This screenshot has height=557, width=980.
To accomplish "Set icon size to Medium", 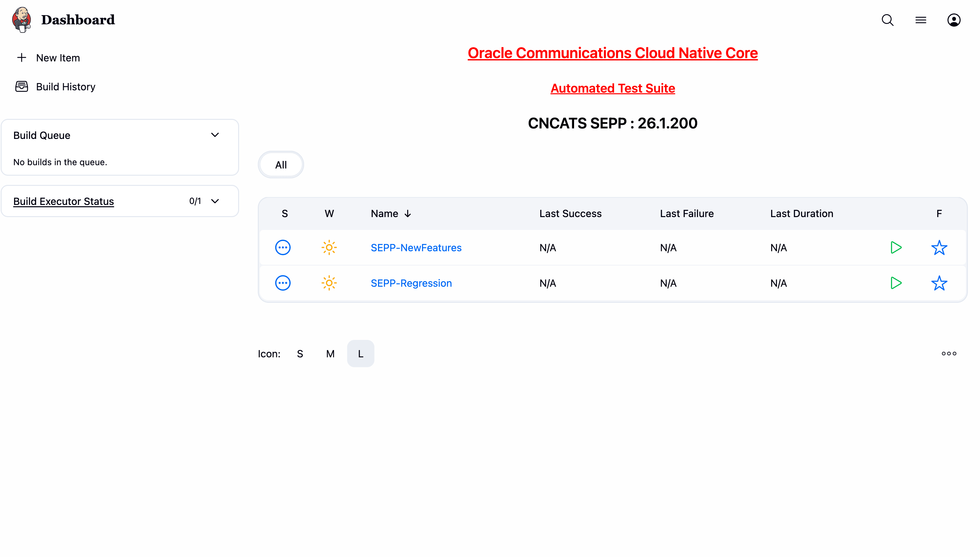I will [x=330, y=354].
